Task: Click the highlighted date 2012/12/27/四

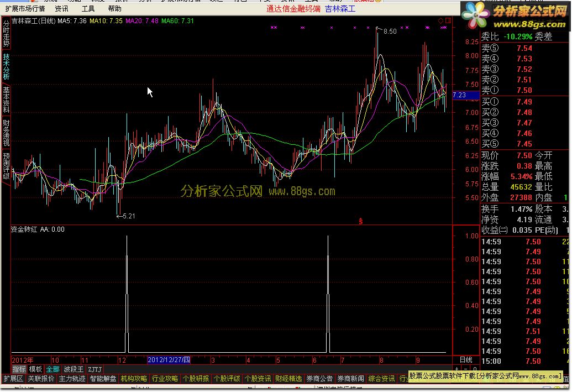Action: pos(169,360)
